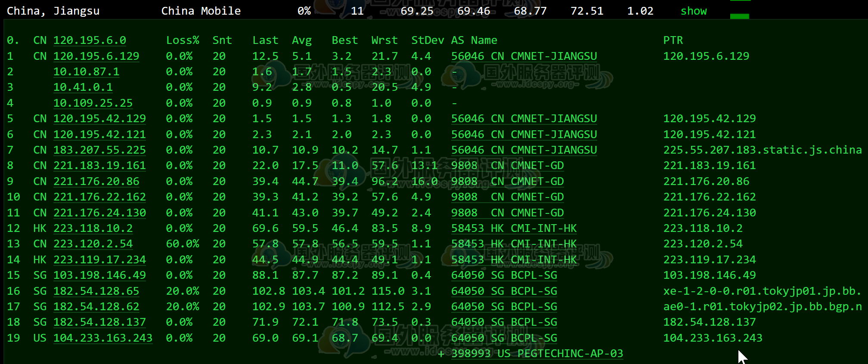Open AS 9808 CMNET-GD link on hop 11

coord(508,213)
